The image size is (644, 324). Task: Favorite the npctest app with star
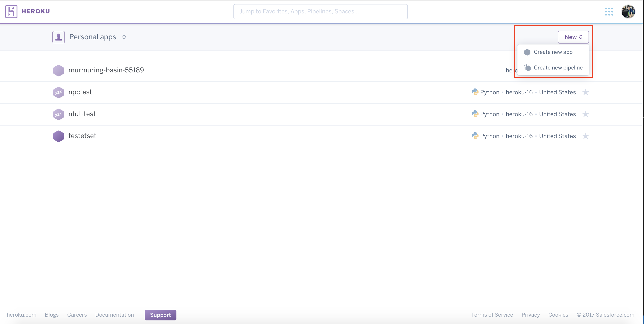tap(585, 93)
